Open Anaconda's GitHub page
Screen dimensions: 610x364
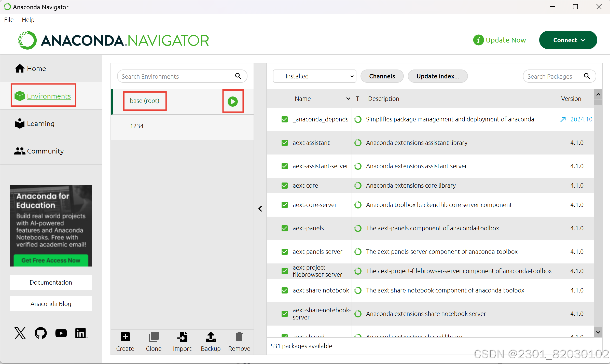pos(41,333)
